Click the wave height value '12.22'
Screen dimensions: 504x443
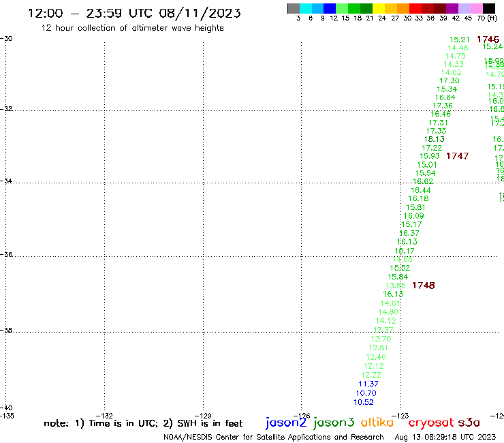[x=371, y=375]
